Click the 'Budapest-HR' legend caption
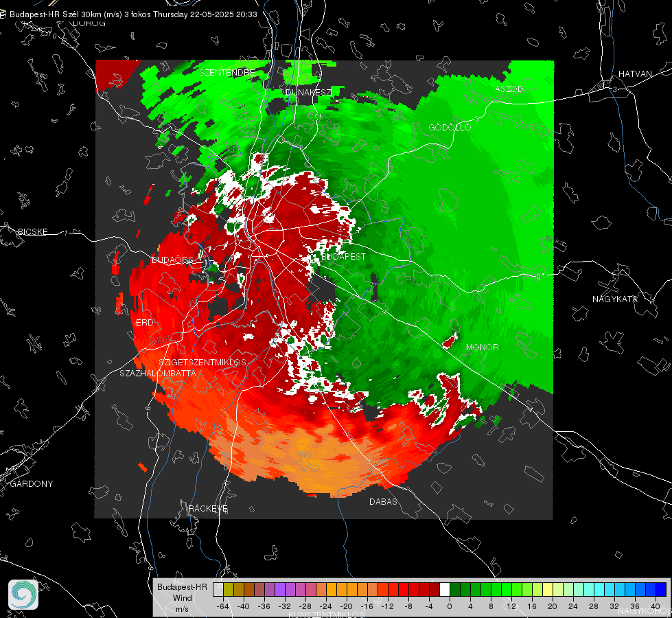This screenshot has height=618, width=672. [182, 586]
